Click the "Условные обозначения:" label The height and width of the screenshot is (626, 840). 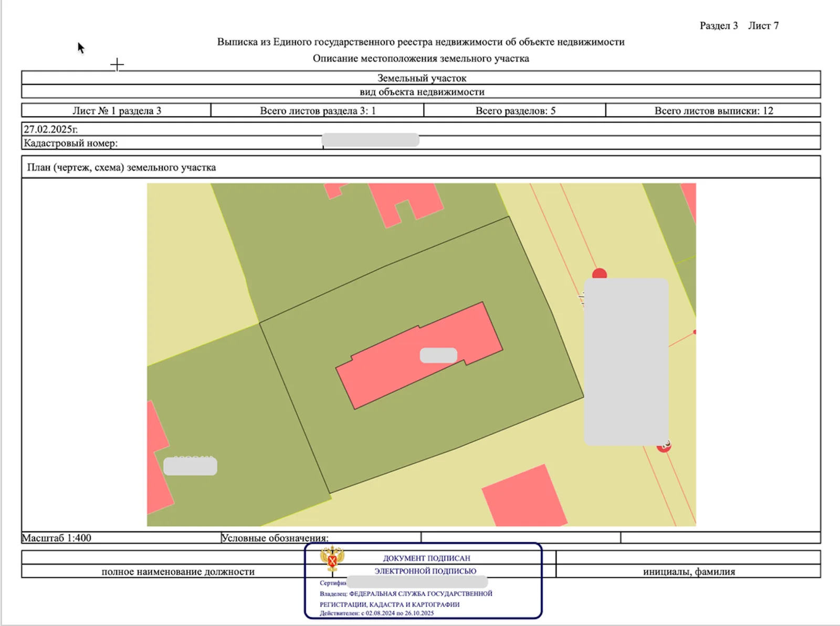tap(275, 538)
